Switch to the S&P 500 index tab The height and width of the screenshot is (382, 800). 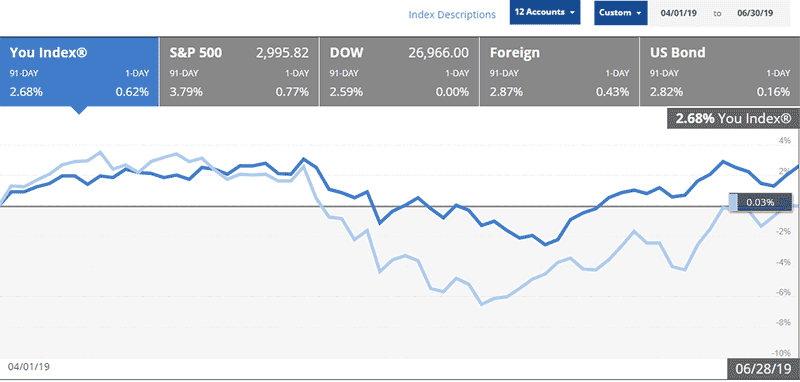[239, 71]
